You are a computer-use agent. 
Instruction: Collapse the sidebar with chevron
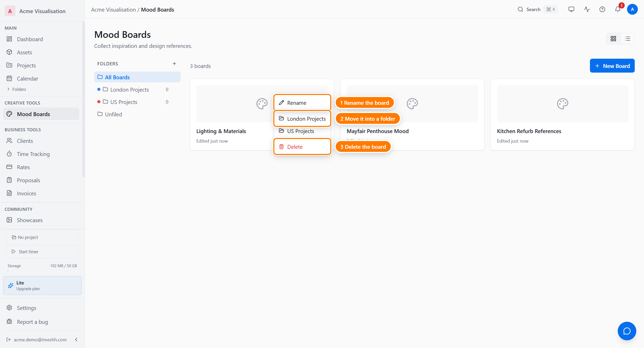click(x=76, y=340)
